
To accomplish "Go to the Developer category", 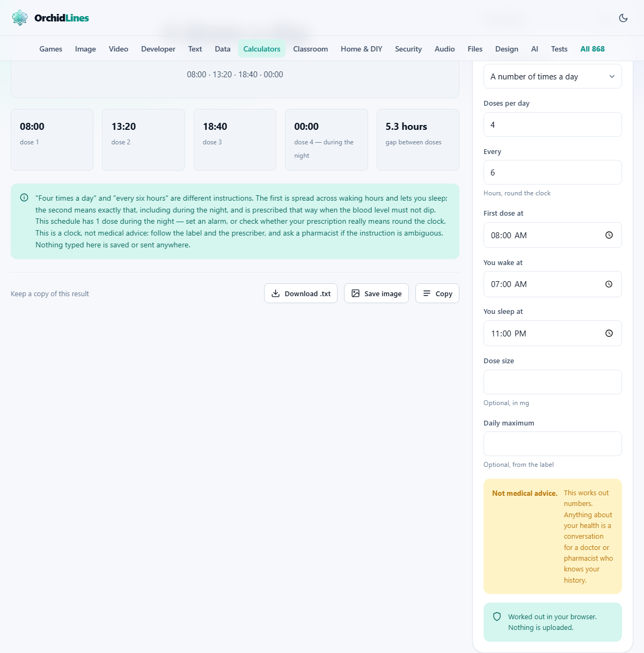I will click(158, 49).
